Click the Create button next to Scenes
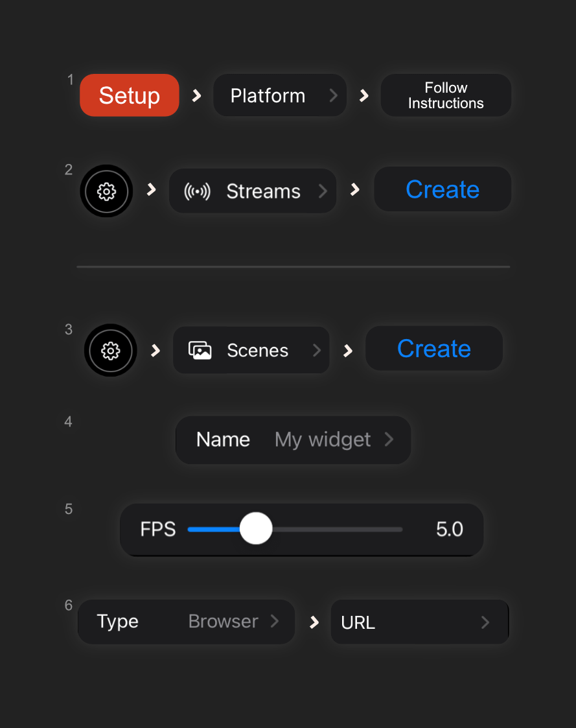576x728 pixels. click(x=434, y=349)
